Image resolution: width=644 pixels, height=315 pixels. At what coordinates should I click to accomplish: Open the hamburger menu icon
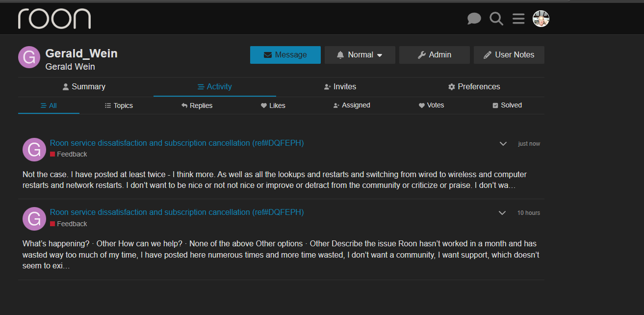(518, 19)
